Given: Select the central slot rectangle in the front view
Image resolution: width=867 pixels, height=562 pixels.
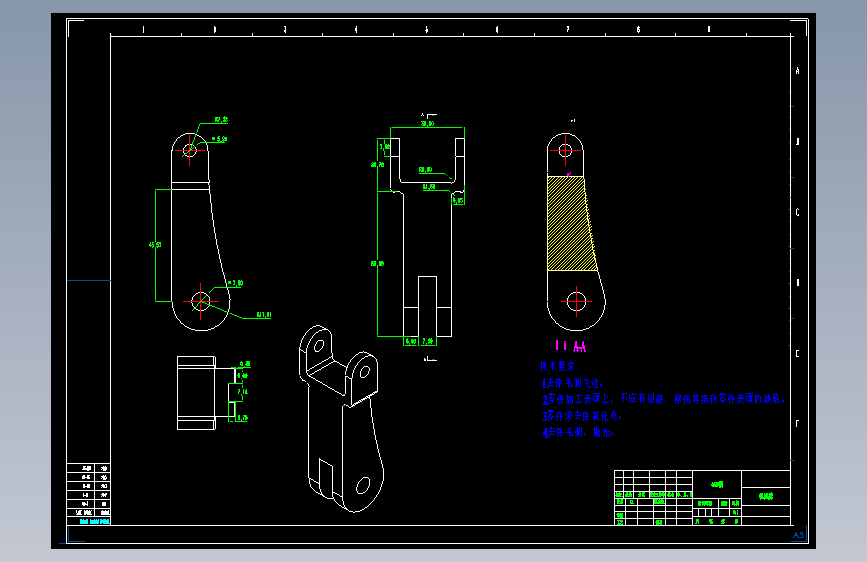Looking at the screenshot, I should (427, 306).
